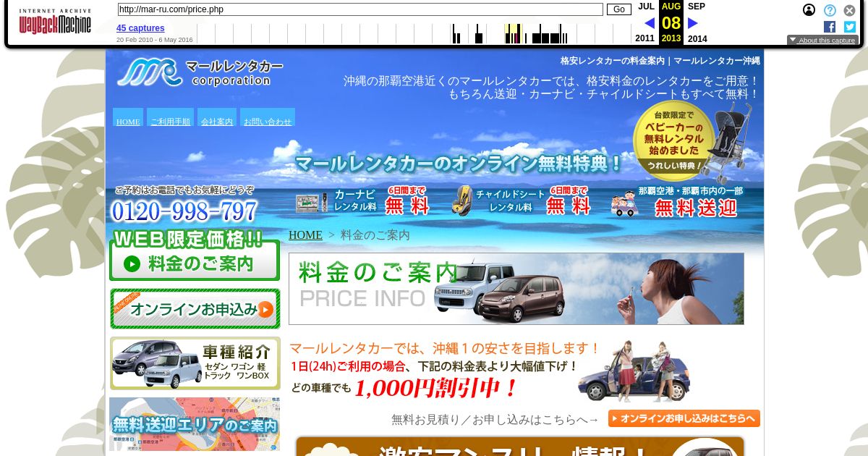Open the WEB限定価格 料金のご案内 button

click(195, 255)
